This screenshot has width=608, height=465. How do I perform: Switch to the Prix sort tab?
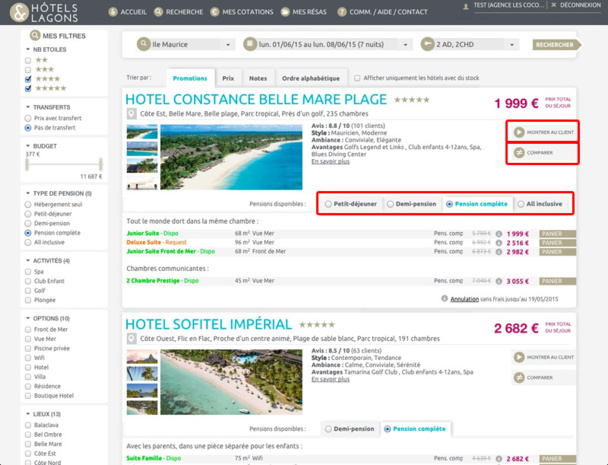(228, 78)
